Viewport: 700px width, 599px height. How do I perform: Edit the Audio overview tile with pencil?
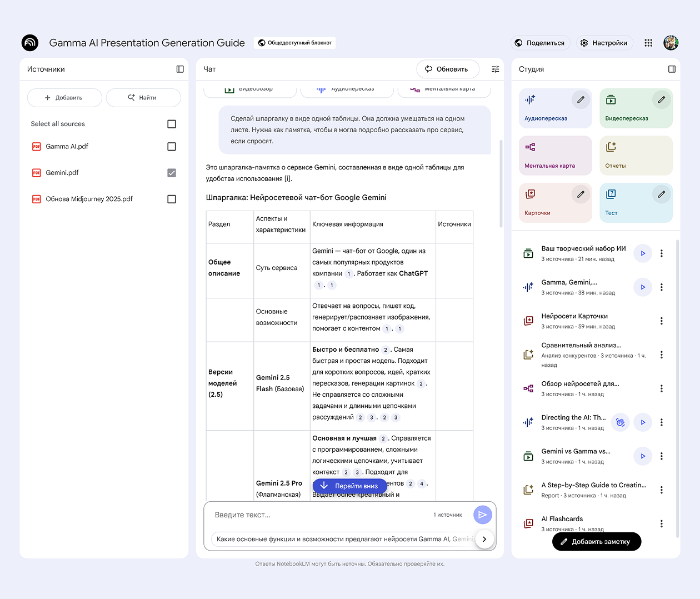tap(581, 100)
